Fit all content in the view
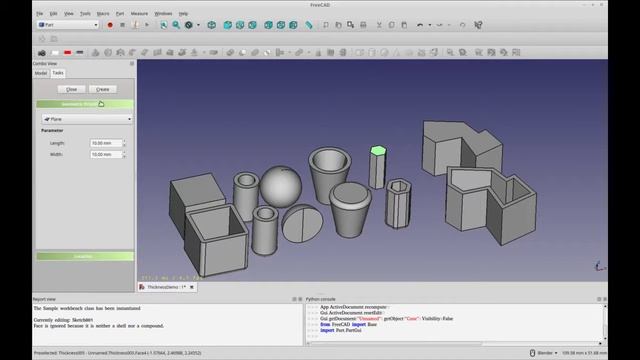 pos(164,25)
